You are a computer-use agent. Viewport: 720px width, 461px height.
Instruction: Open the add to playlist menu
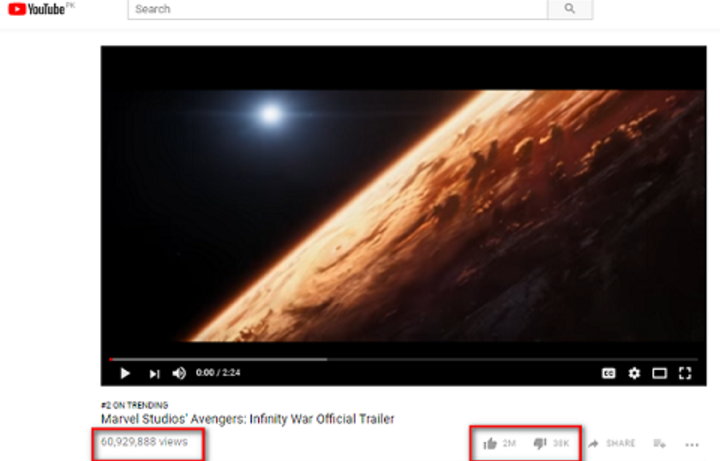(x=659, y=444)
